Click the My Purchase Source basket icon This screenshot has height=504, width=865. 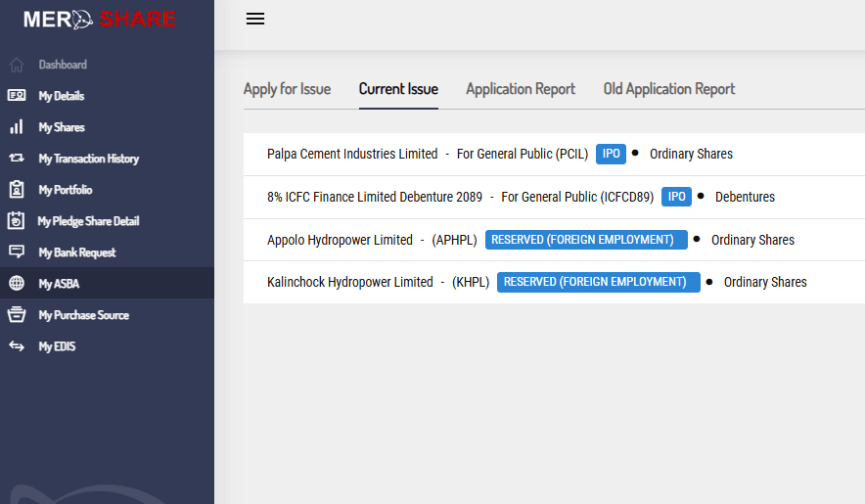click(16, 315)
